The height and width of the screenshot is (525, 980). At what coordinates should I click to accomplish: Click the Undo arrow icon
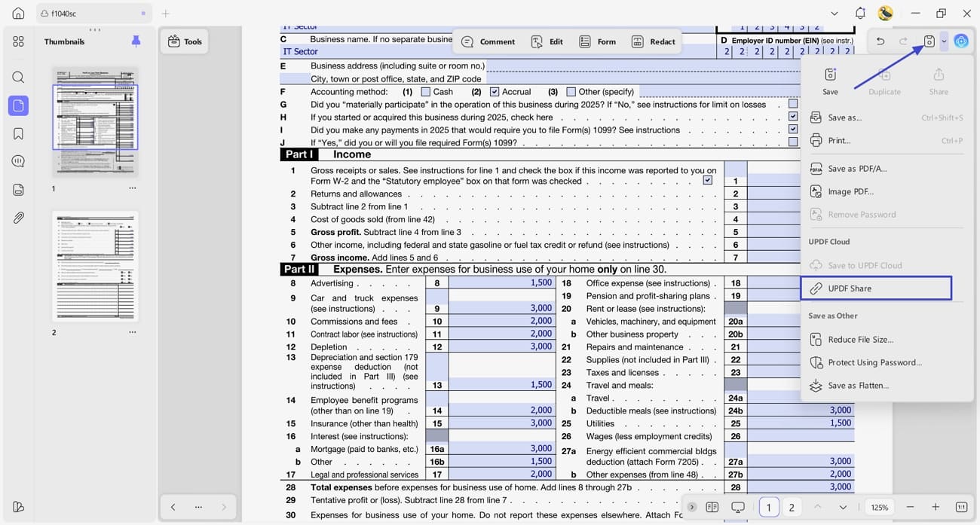(880, 41)
